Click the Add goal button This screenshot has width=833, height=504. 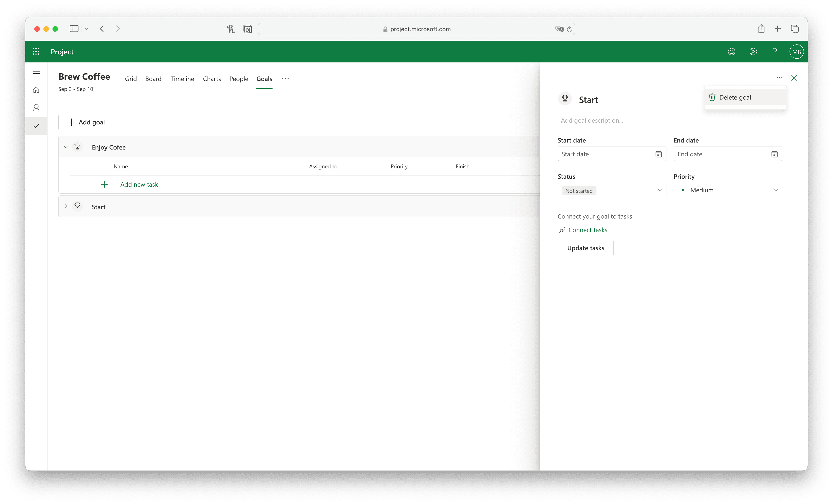coord(86,122)
